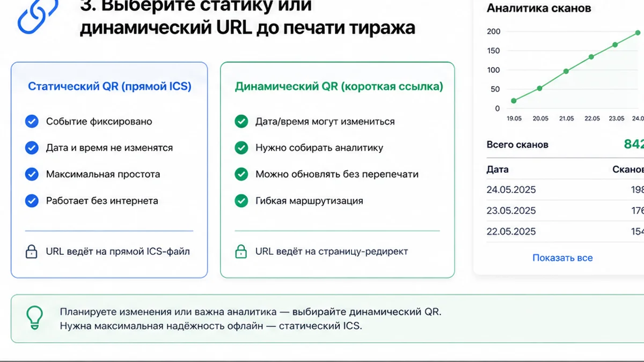Click the text 'URL ведёт на страницу-редирект'

[x=332, y=251]
